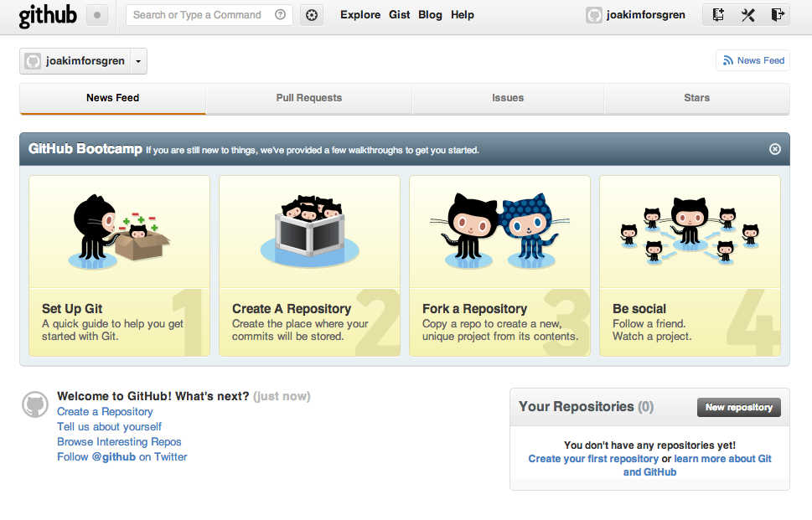Click the RSS icon in News Feed button
The image size is (812, 520).
[x=728, y=60]
